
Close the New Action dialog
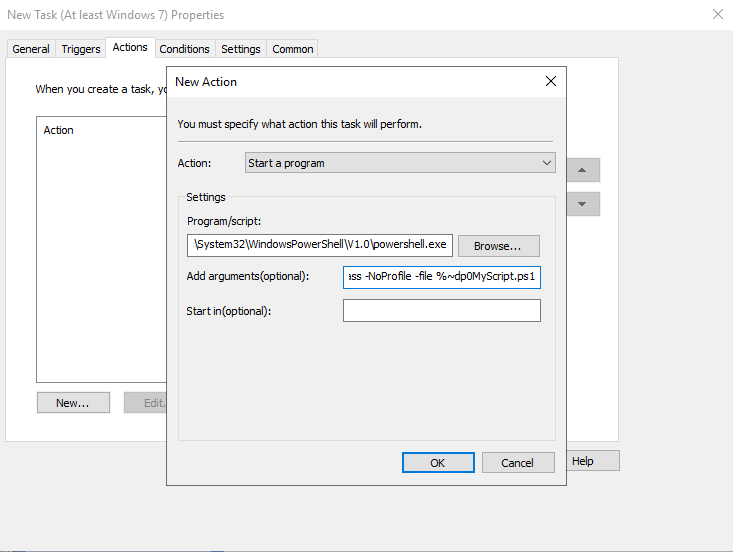[551, 81]
